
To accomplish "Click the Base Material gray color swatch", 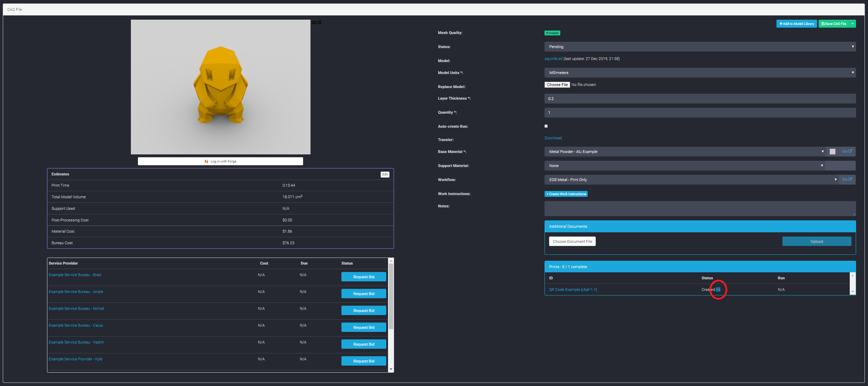I will [832, 152].
